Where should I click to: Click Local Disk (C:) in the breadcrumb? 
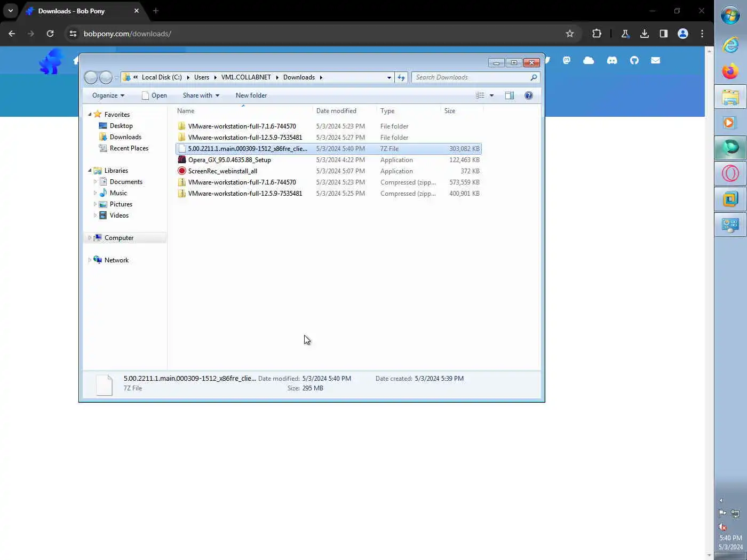162,77
